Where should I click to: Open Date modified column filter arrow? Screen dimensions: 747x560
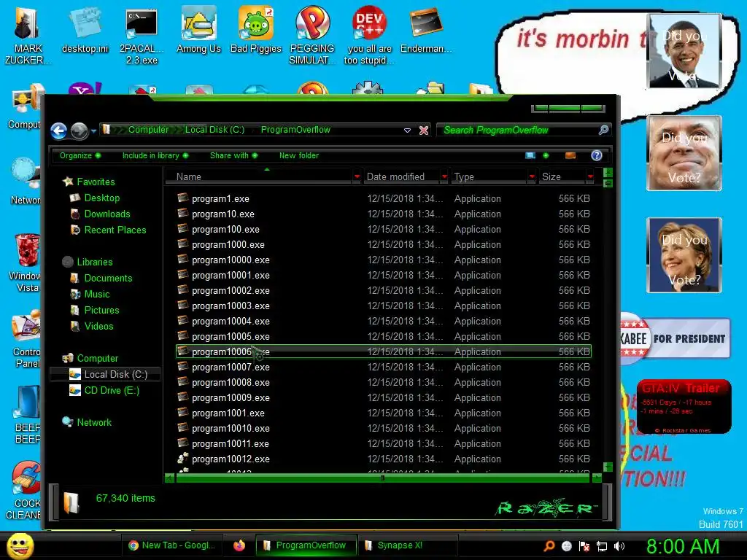coord(444,176)
